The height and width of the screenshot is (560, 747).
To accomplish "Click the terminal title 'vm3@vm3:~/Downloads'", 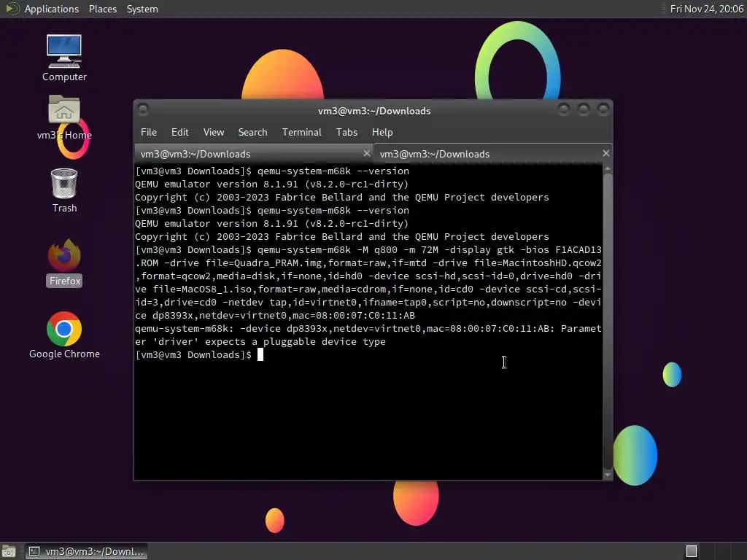I will coord(374,111).
